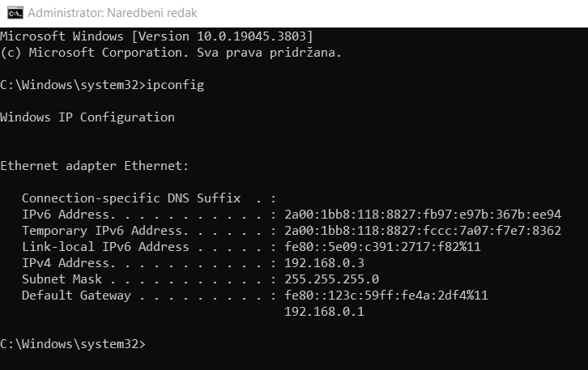Click the IPv6 address ending in ee94
This screenshot has height=370, width=588.
[423, 215]
